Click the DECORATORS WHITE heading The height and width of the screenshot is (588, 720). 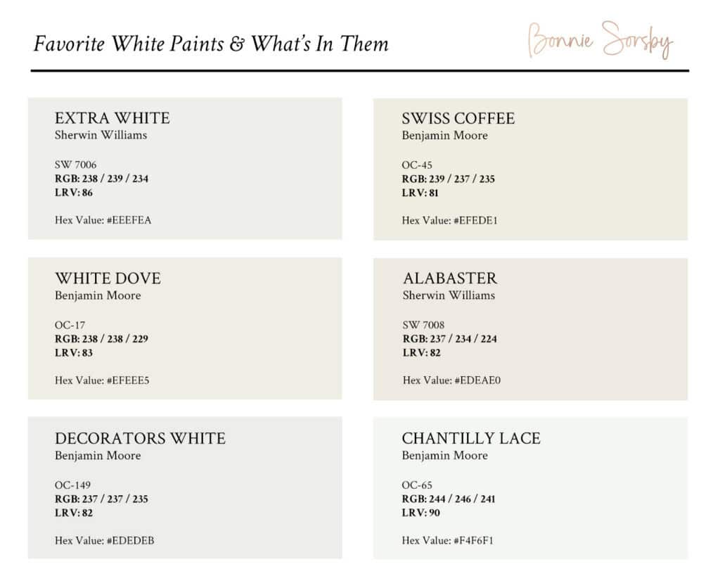(140, 438)
